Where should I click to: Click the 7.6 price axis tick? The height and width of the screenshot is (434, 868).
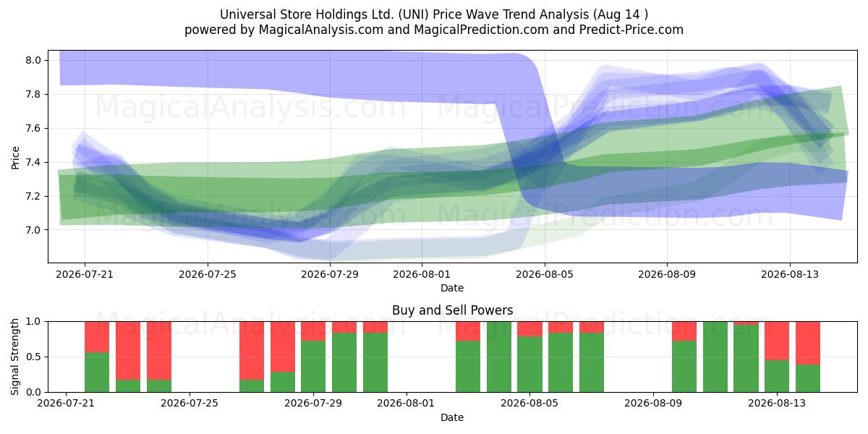pyautogui.click(x=35, y=128)
